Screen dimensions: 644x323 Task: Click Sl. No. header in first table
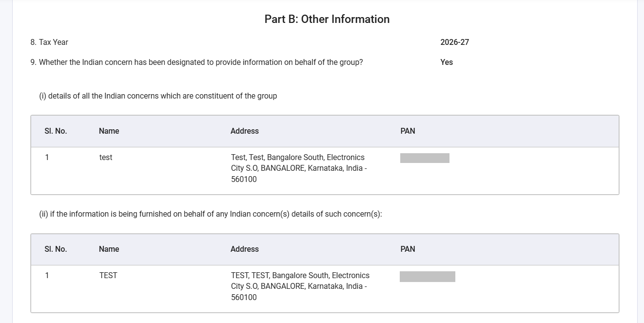coord(56,131)
